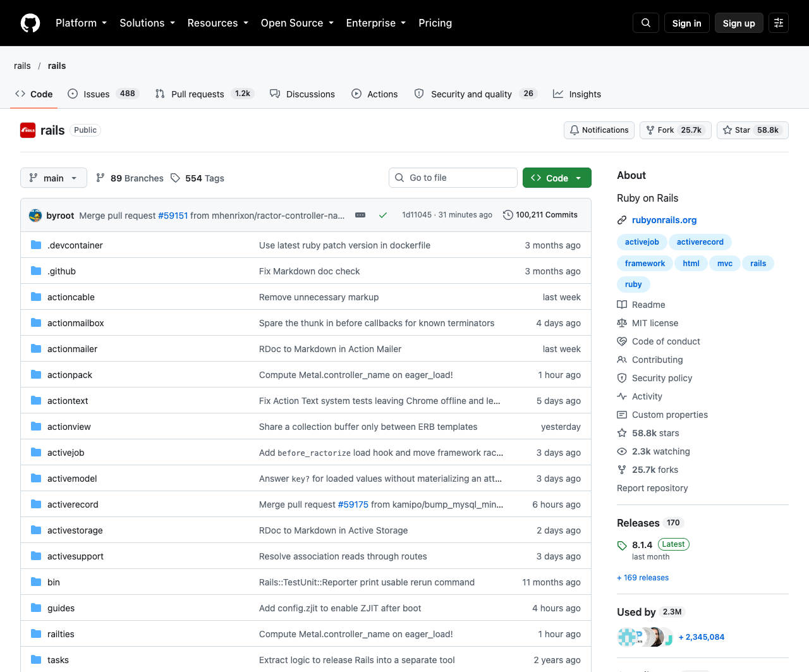Click the eye icon beside 2.3k watching
809x672 pixels.
click(622, 451)
